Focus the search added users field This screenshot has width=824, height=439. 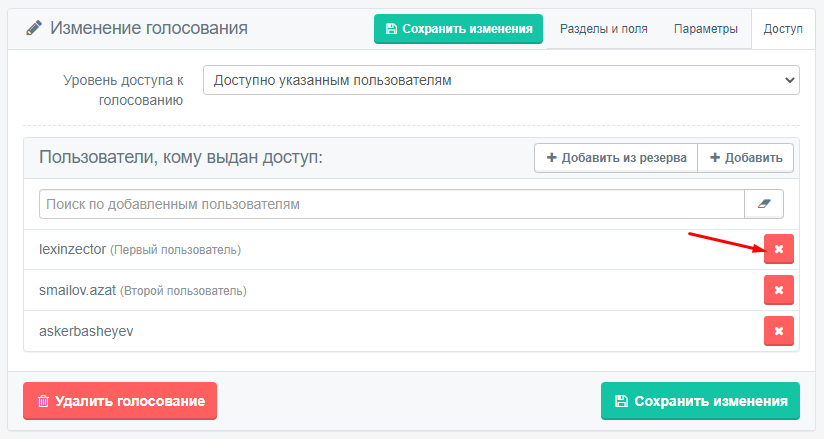pos(392,204)
